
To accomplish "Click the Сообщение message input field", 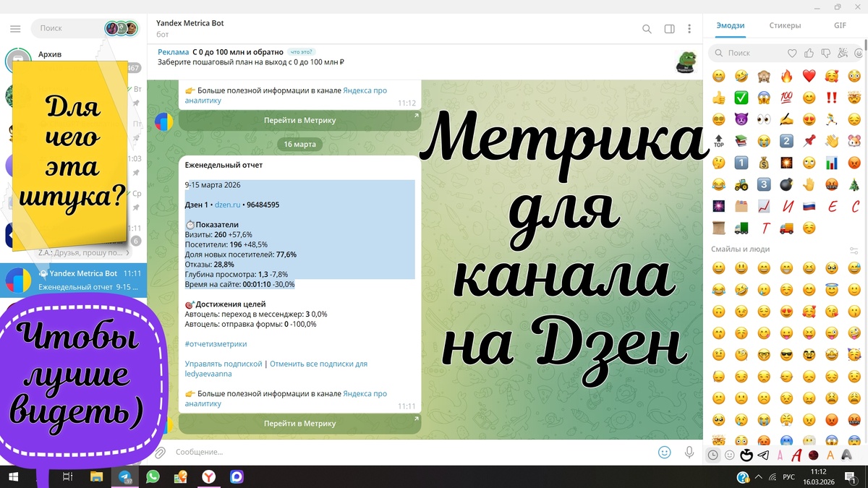I will click(289, 452).
